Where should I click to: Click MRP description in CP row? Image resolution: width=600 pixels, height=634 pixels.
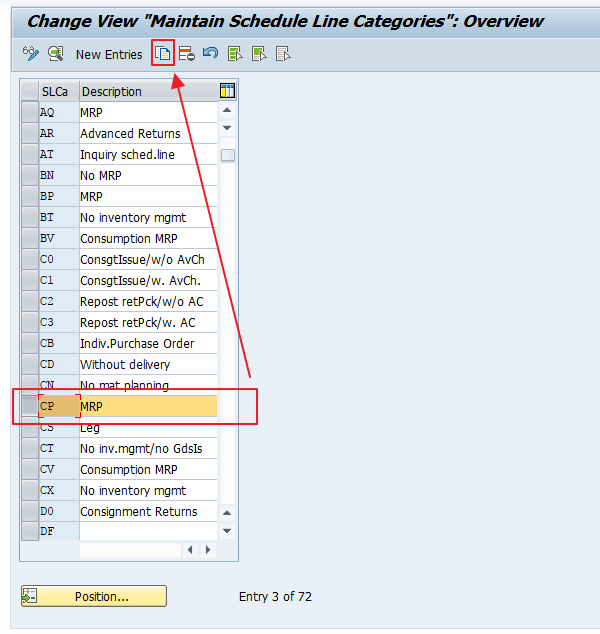click(x=148, y=406)
